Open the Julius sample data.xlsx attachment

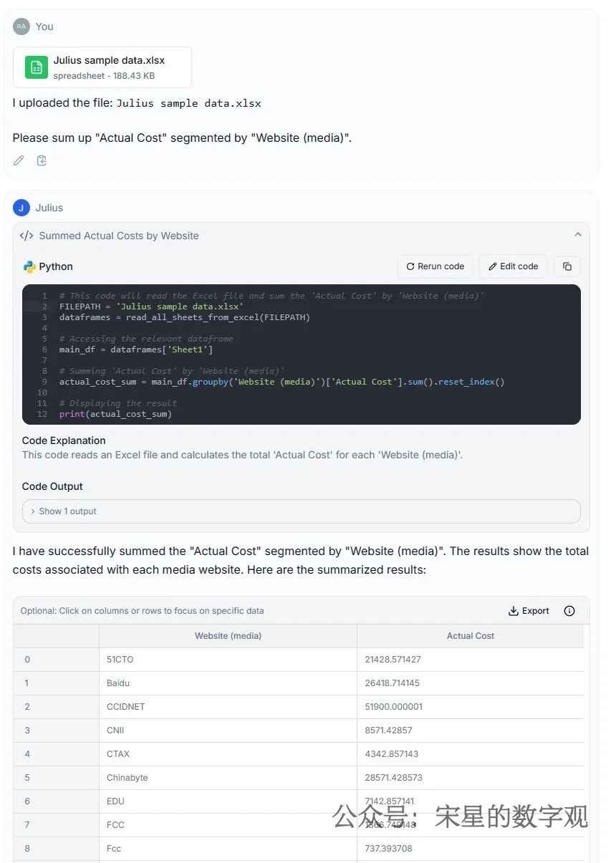pyautogui.click(x=104, y=67)
